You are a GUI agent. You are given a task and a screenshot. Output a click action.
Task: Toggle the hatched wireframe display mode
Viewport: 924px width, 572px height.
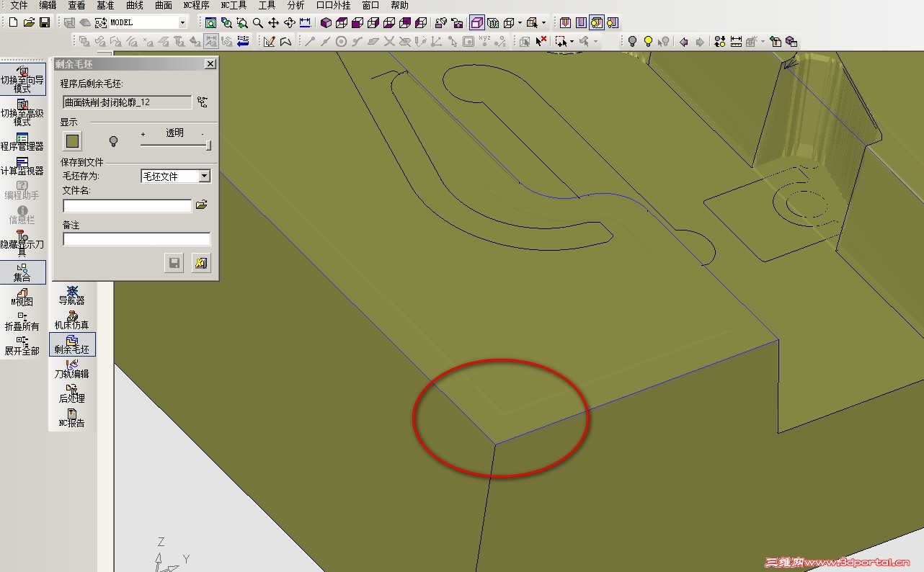click(x=493, y=23)
